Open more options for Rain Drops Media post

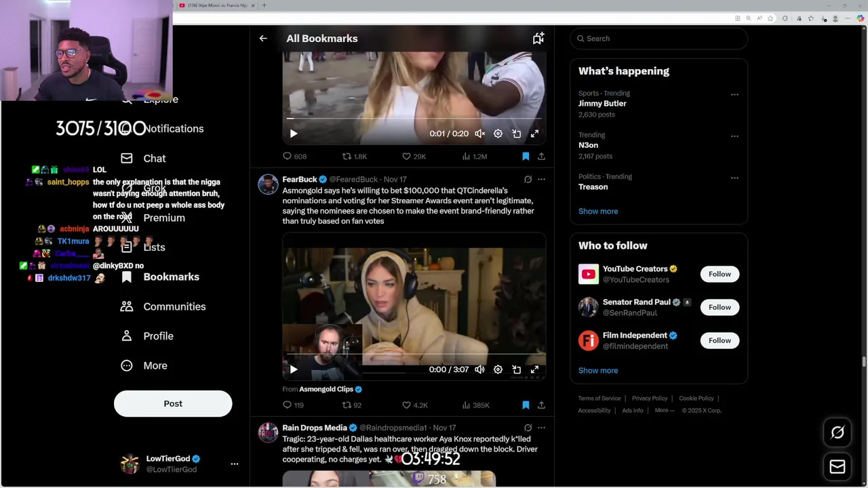click(541, 428)
